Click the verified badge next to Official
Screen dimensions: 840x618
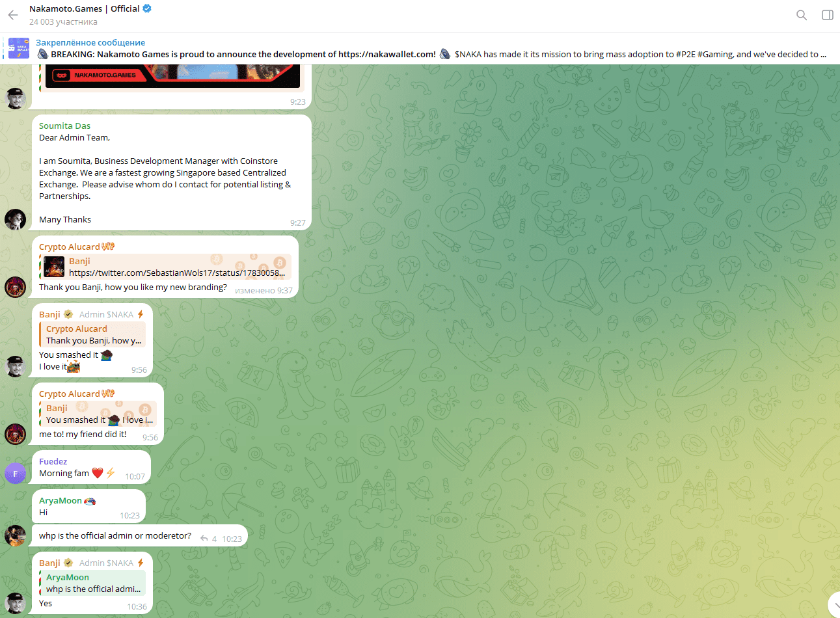click(x=147, y=8)
